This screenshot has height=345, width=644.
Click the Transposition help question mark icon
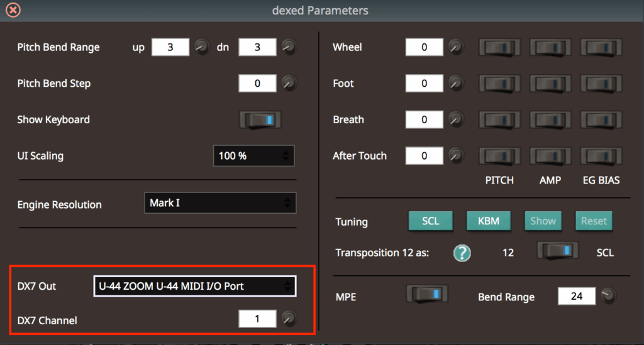click(462, 253)
